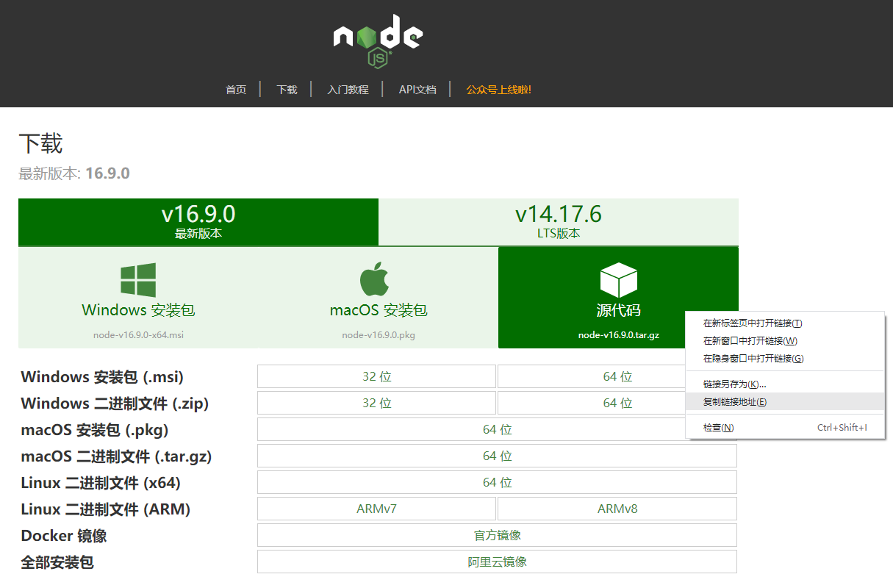Click the node-v16.9.0.pkg filename
Viewport: 893px width, 588px height.
pyautogui.click(x=379, y=335)
